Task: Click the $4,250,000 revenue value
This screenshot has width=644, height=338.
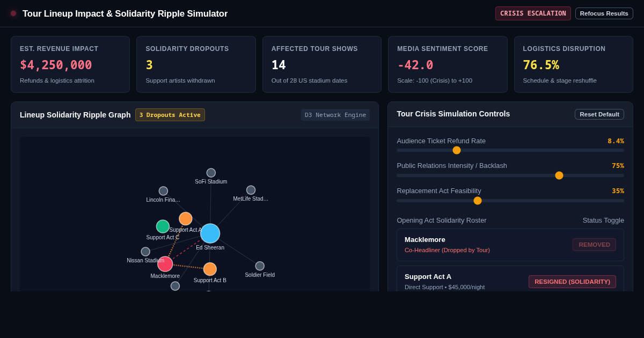Action: [x=56, y=65]
